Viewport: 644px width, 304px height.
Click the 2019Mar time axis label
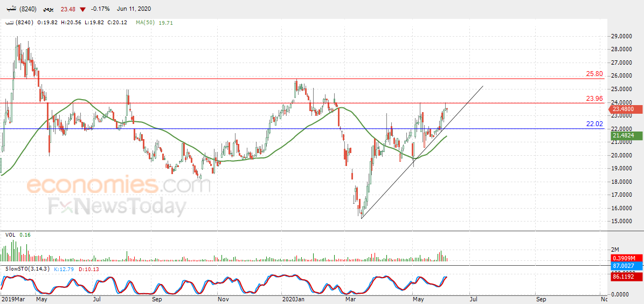pyautogui.click(x=12, y=300)
